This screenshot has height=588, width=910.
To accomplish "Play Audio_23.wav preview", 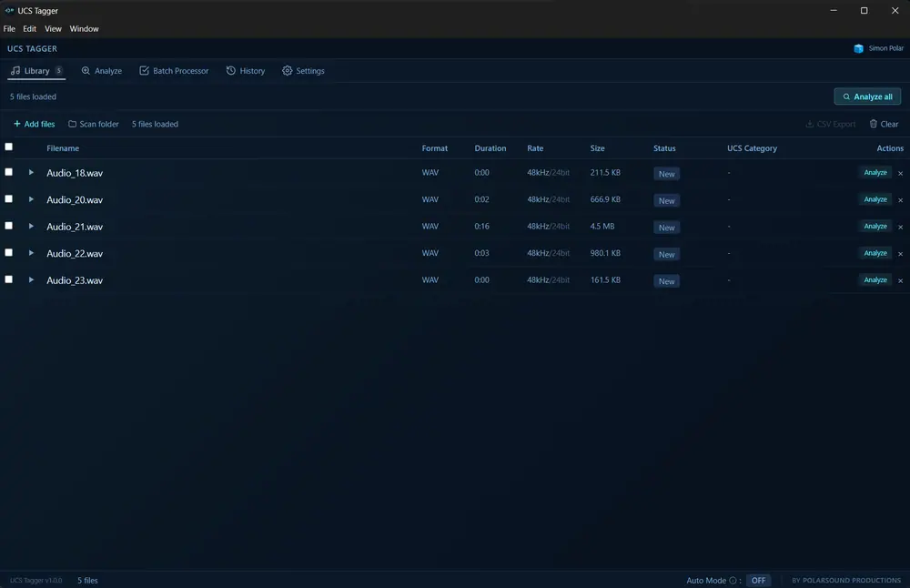I will point(31,279).
